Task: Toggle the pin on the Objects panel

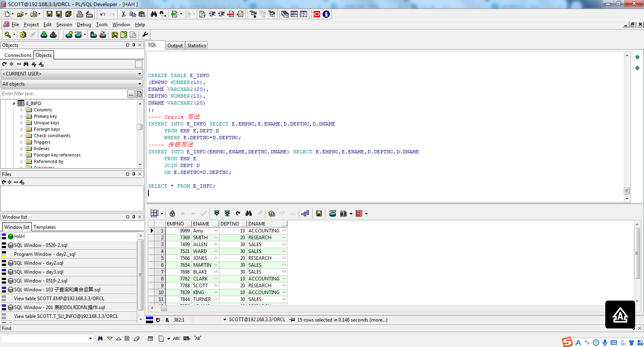Action: coord(133,45)
